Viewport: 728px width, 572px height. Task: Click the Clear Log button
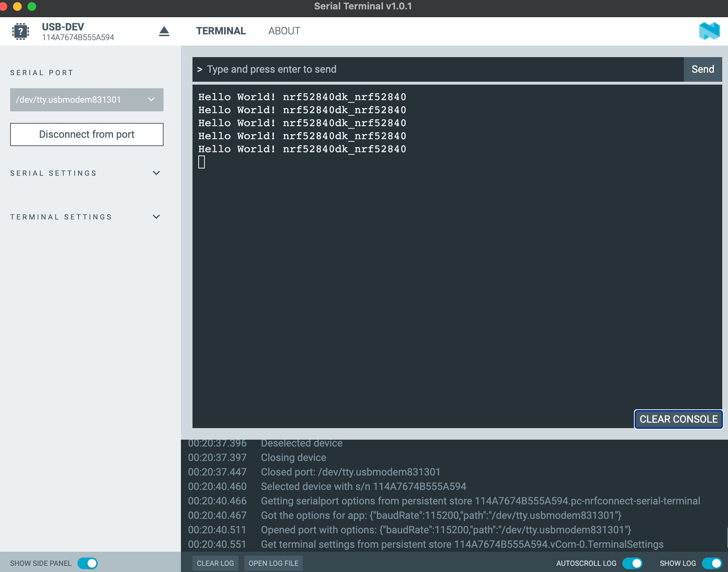pyautogui.click(x=215, y=563)
